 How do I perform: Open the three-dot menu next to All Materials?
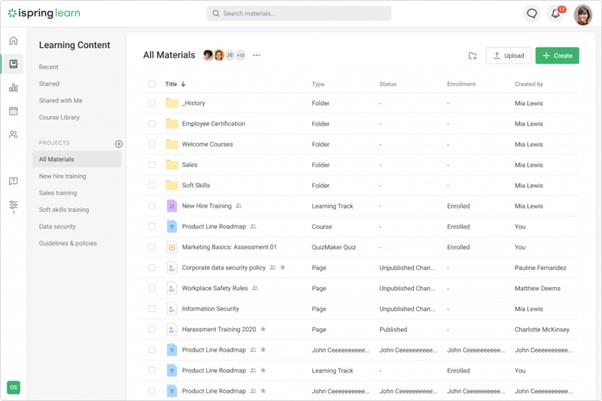coord(256,55)
